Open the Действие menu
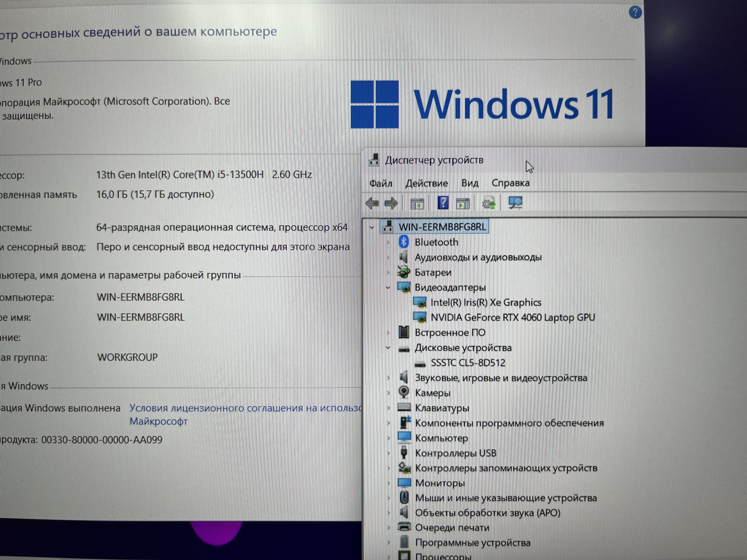The height and width of the screenshot is (560, 747). click(426, 183)
